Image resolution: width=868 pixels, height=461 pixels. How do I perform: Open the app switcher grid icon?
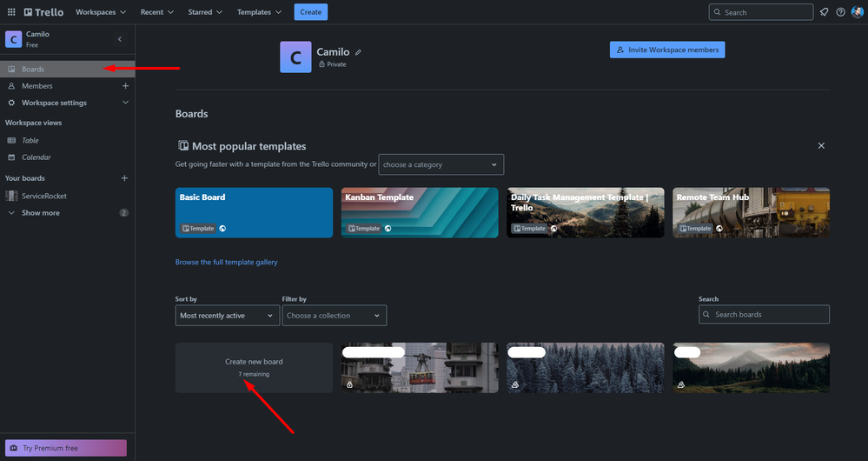tap(11, 11)
